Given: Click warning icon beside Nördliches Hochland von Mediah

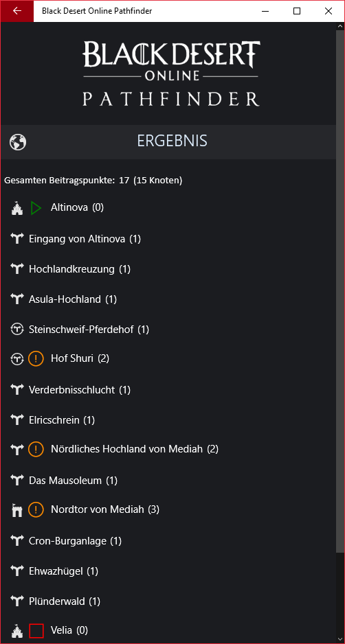Looking at the screenshot, I should 36,450.
